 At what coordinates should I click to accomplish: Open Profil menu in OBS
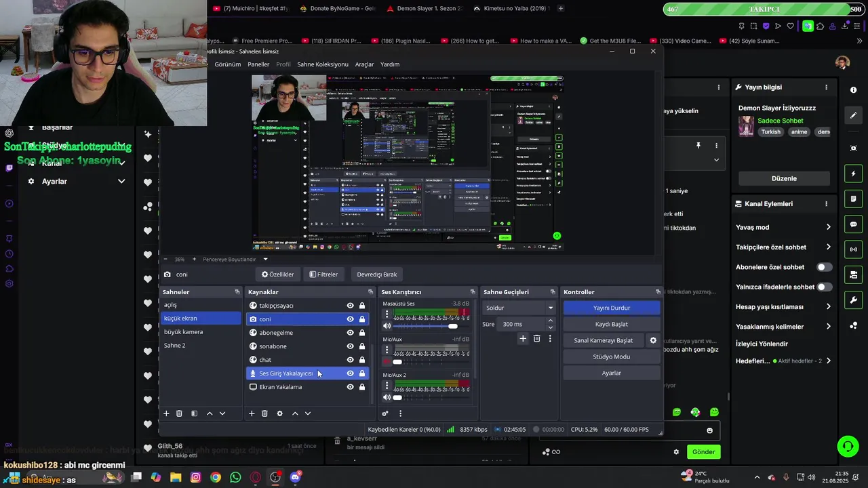point(283,64)
